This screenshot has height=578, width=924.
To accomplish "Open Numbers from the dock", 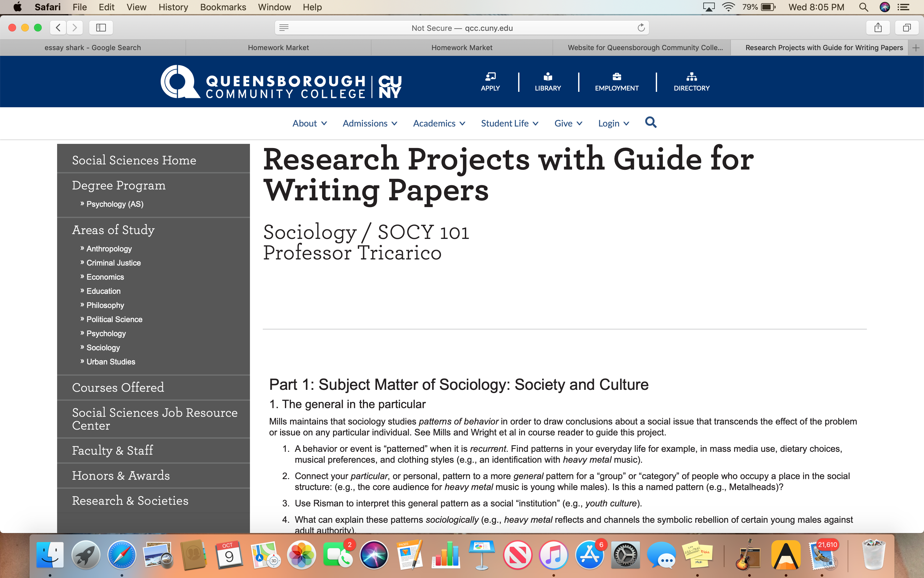I will point(446,555).
